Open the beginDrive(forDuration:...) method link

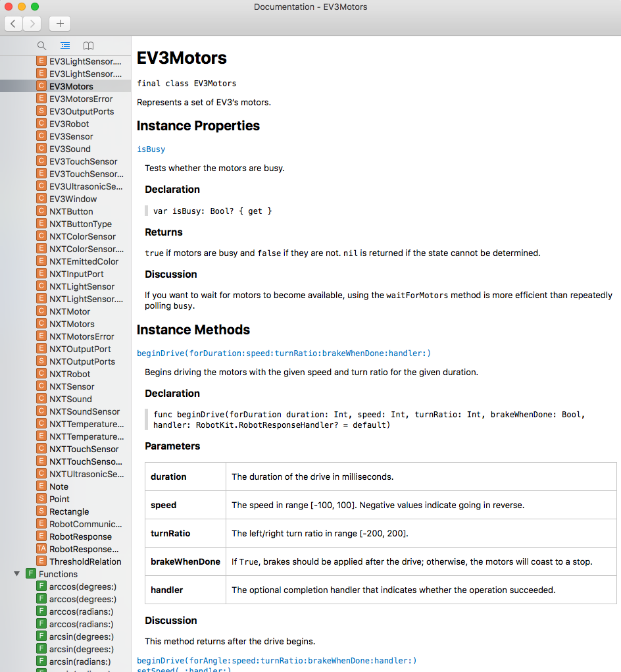click(x=284, y=353)
